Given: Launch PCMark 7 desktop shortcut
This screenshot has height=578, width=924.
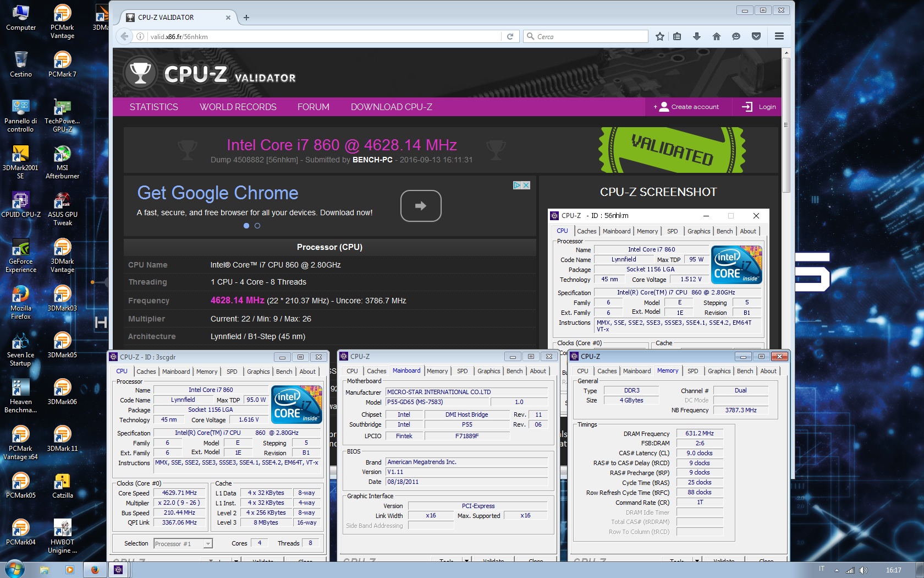Looking at the screenshot, I should point(62,64).
